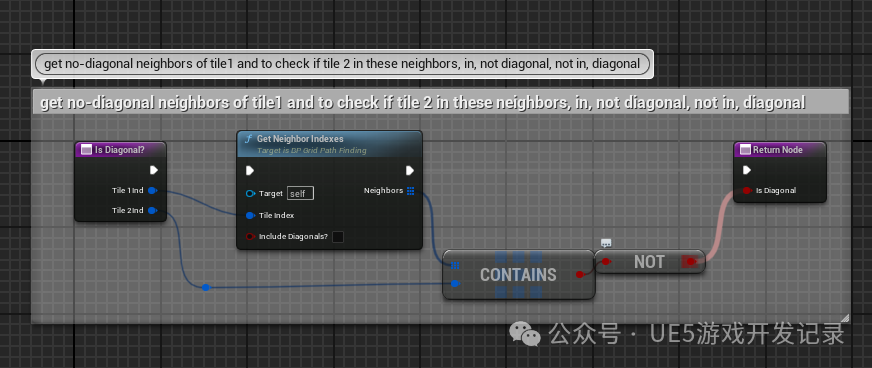Screen dimensions: 872x368
Task: Click the function icon on Get Neighbor Indexes
Action: (x=249, y=139)
